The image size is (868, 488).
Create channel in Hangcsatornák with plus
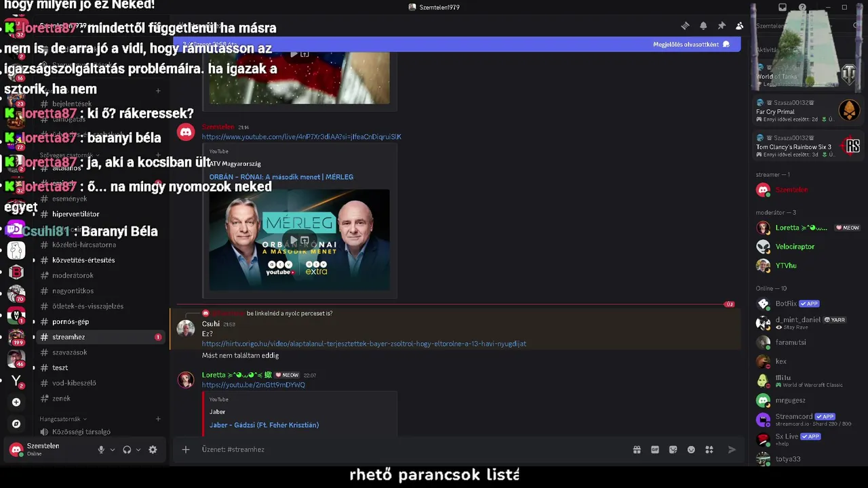coord(158,419)
